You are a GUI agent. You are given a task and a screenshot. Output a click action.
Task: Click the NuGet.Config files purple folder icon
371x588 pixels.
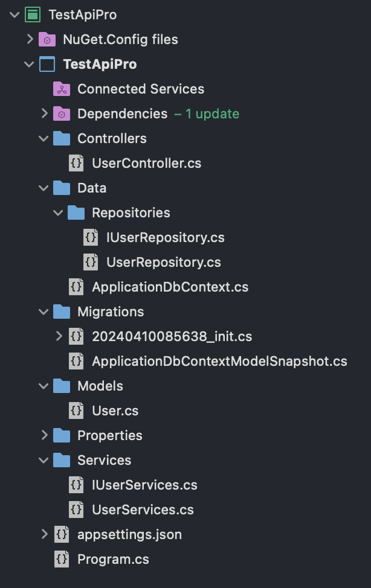(47, 39)
